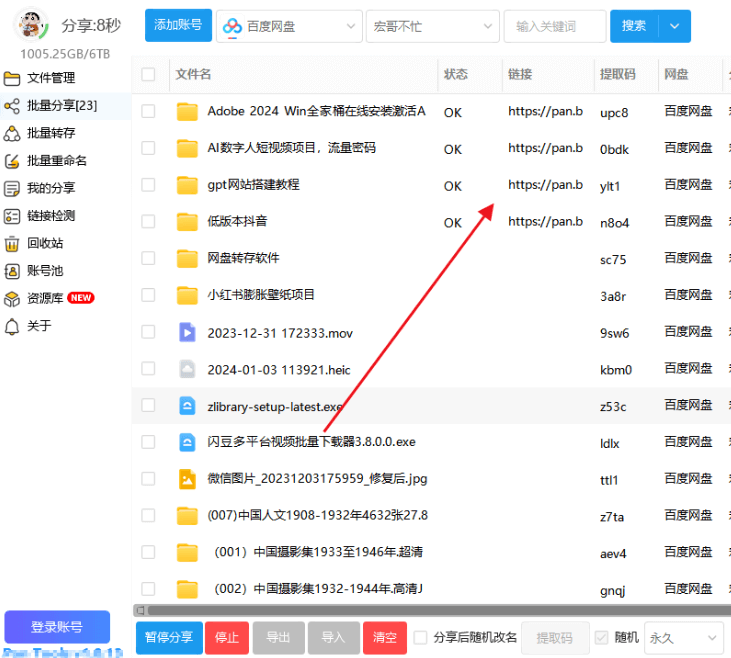Click the 批量转存 icon in sidebar
The height and width of the screenshot is (658, 731).
[12, 133]
